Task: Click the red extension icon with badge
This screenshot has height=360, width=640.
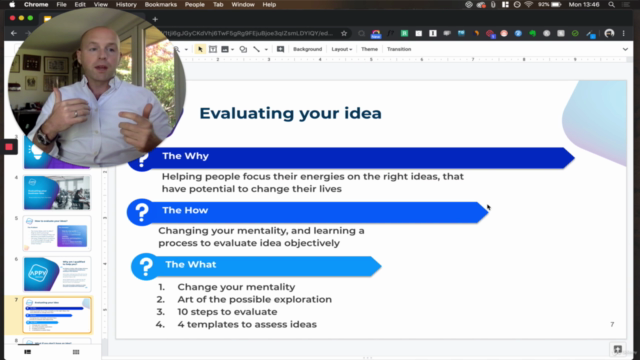Action: pyautogui.click(x=490, y=33)
